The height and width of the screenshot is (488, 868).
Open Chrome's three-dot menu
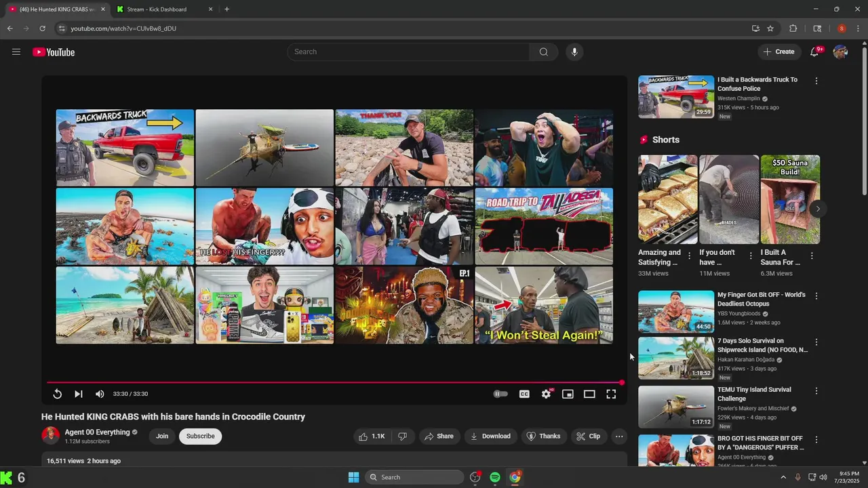[858, 28]
